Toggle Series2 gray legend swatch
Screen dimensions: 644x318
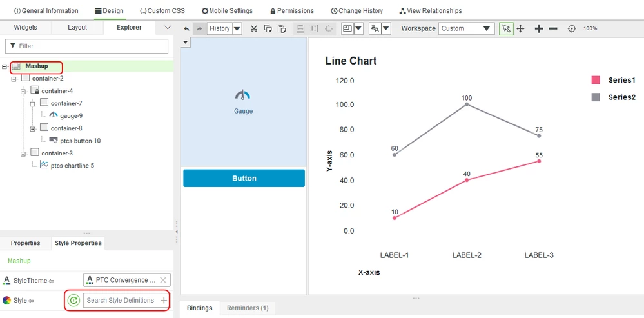click(x=596, y=97)
